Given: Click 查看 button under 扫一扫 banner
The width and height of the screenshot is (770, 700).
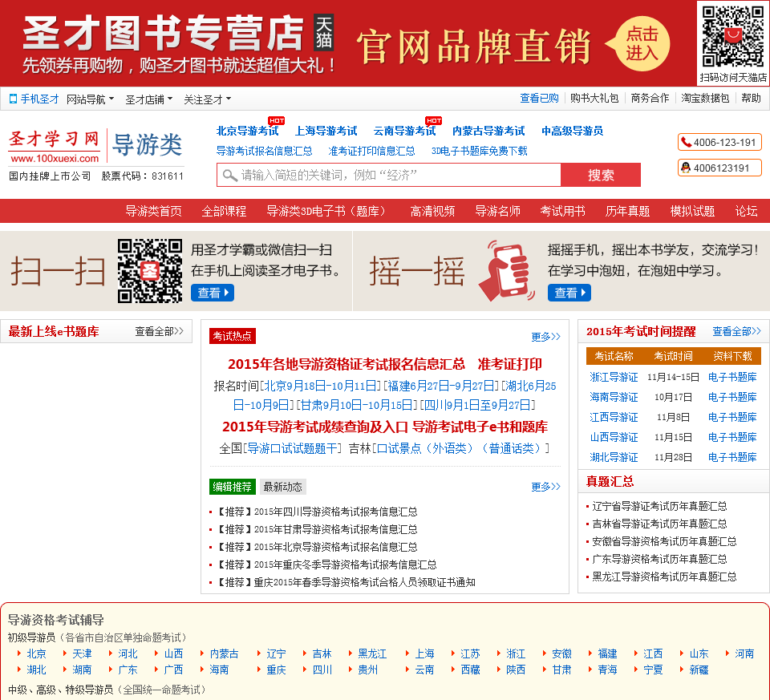Looking at the screenshot, I should coord(212,293).
